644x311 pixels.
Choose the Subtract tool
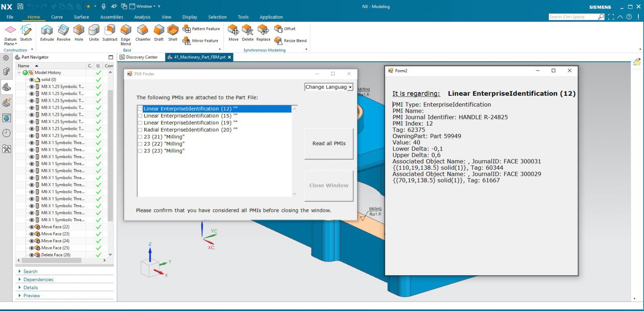(x=109, y=32)
